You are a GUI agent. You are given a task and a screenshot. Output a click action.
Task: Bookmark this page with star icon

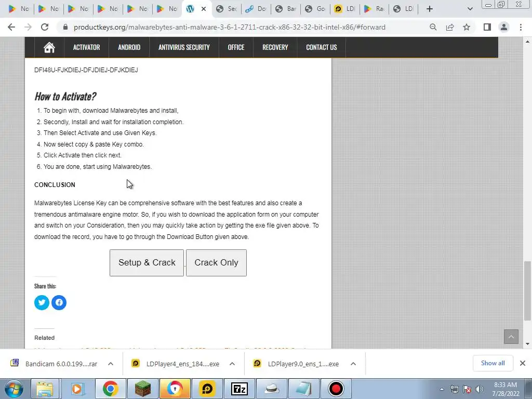click(x=467, y=27)
